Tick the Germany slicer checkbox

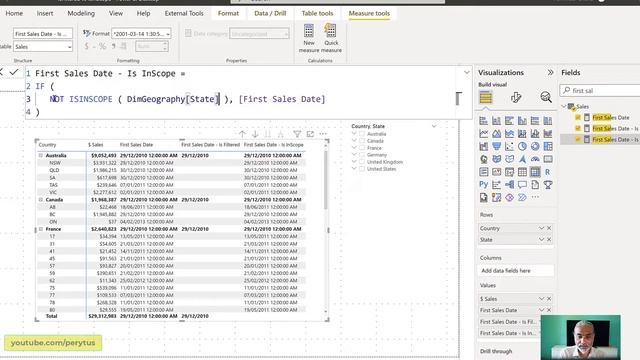click(362, 155)
